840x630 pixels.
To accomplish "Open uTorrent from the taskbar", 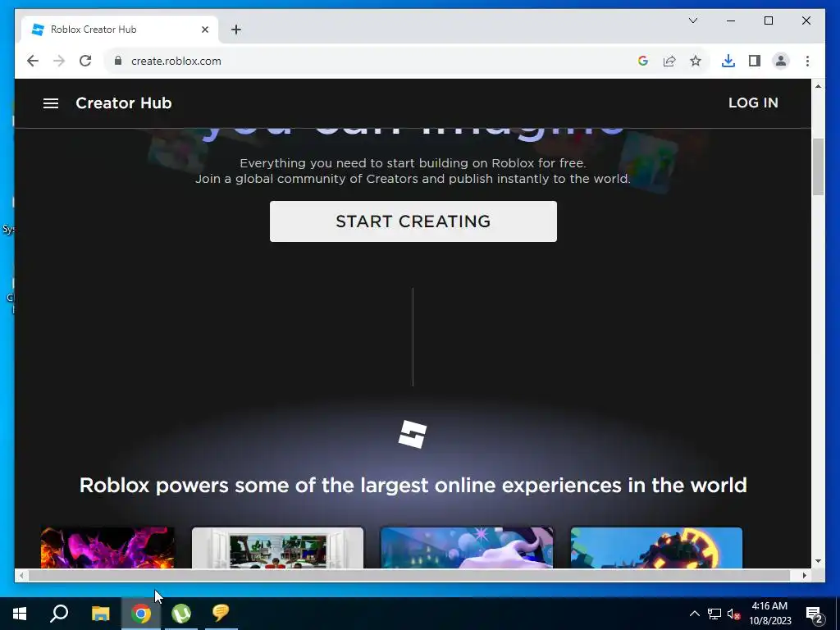I will pyautogui.click(x=181, y=614).
